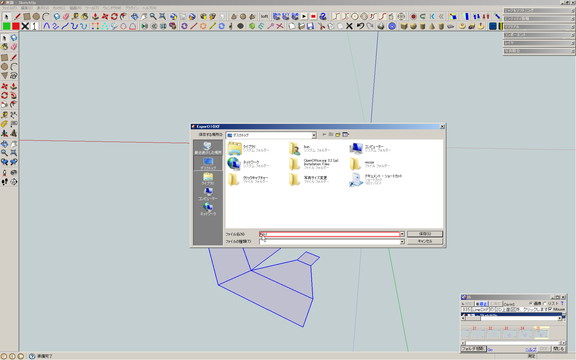Click thumbnail numbered 21 in small window
This screenshot has height=360, width=576.
(x=474, y=332)
